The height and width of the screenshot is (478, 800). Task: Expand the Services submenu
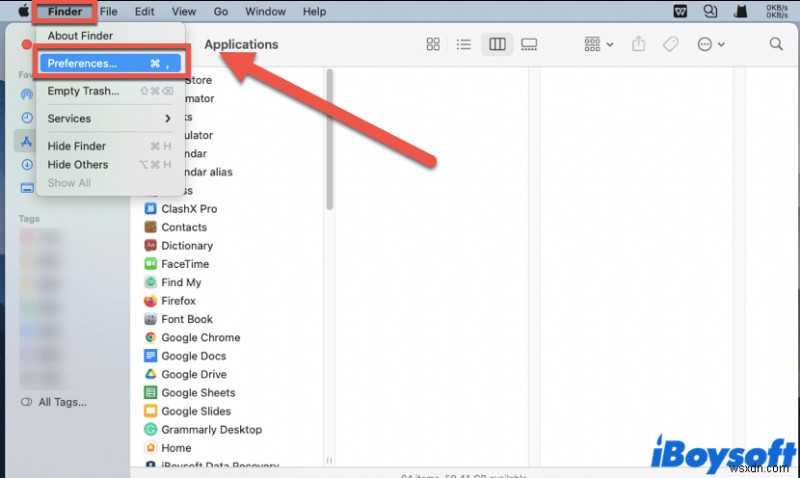[x=110, y=118]
